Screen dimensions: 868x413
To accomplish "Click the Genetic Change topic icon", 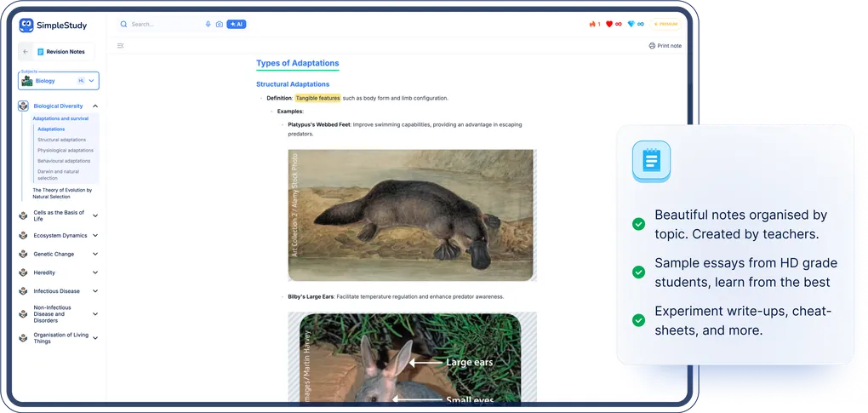I will [23, 254].
